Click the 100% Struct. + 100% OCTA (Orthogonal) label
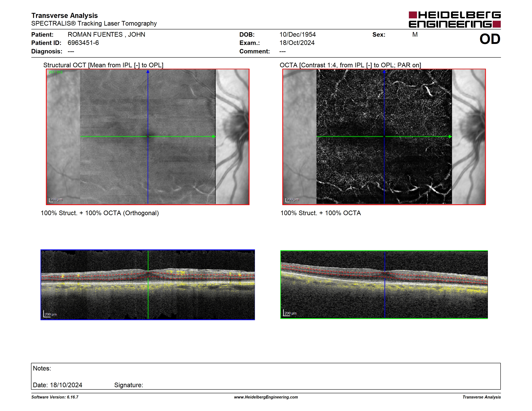This screenshot has height=411, width=532. pyautogui.click(x=100, y=213)
